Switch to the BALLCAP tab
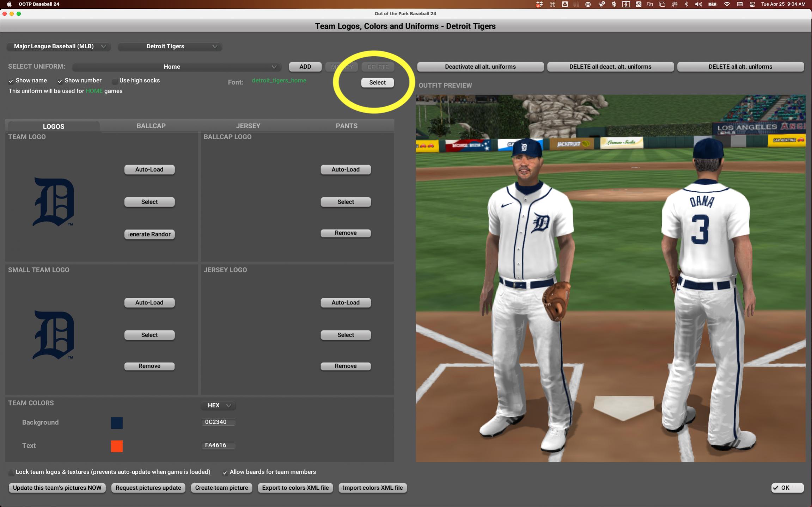812x507 pixels. pyautogui.click(x=151, y=126)
